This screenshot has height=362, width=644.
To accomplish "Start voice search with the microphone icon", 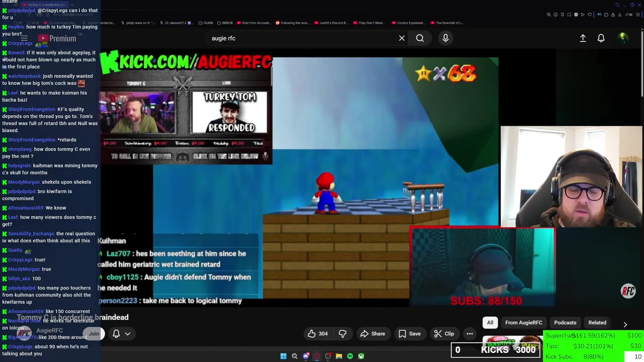I will point(445,38).
